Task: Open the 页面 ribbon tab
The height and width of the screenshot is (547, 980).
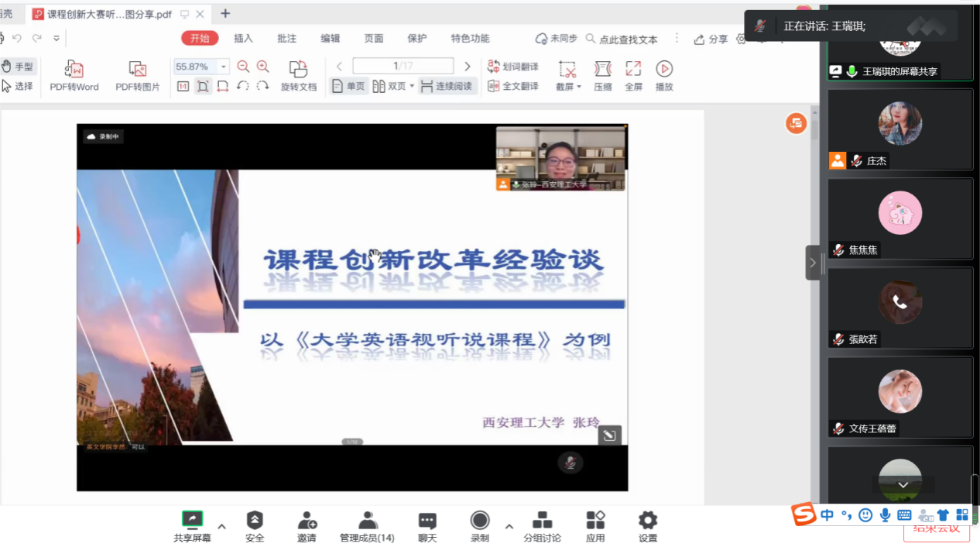Action: [374, 39]
